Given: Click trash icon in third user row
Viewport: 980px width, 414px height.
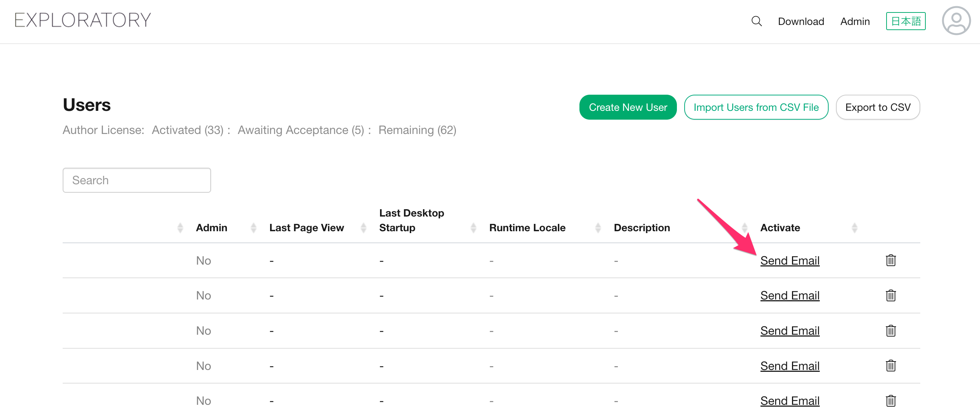Looking at the screenshot, I should pyautogui.click(x=891, y=331).
